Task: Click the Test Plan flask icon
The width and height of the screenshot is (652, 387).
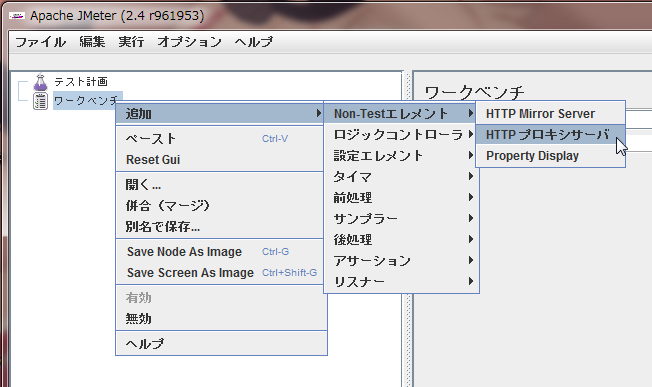Action: tap(40, 82)
